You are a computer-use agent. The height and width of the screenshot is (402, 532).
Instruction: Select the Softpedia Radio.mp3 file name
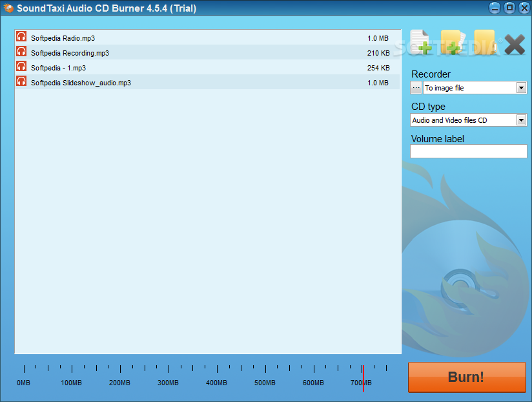pyautogui.click(x=63, y=38)
